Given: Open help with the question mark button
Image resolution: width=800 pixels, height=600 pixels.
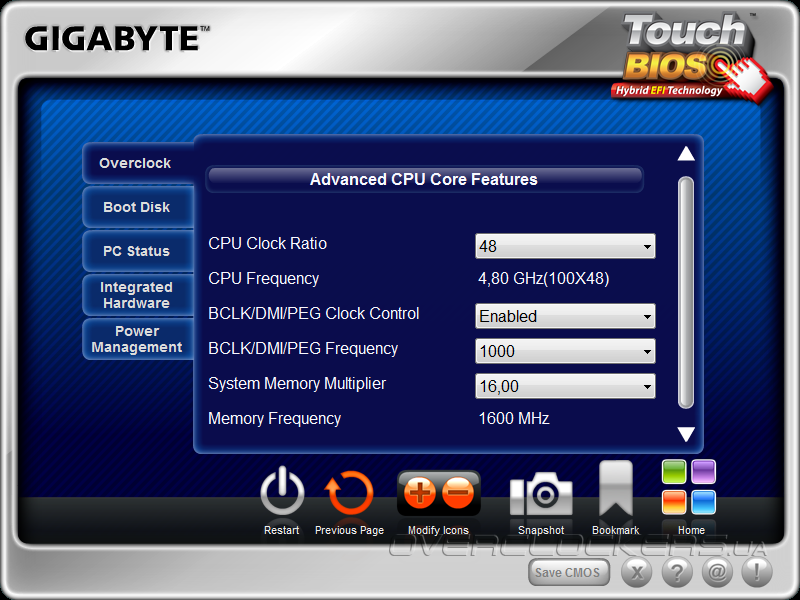Looking at the screenshot, I should [x=677, y=572].
